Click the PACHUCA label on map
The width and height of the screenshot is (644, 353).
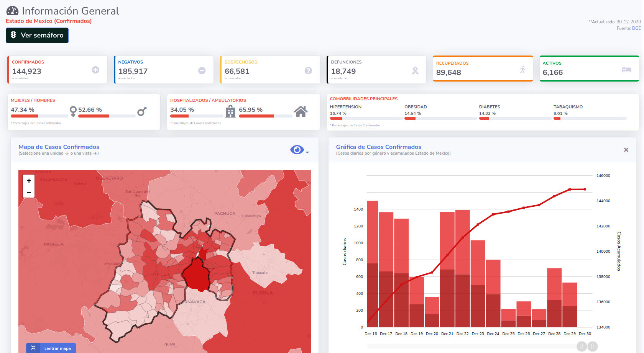click(x=225, y=214)
